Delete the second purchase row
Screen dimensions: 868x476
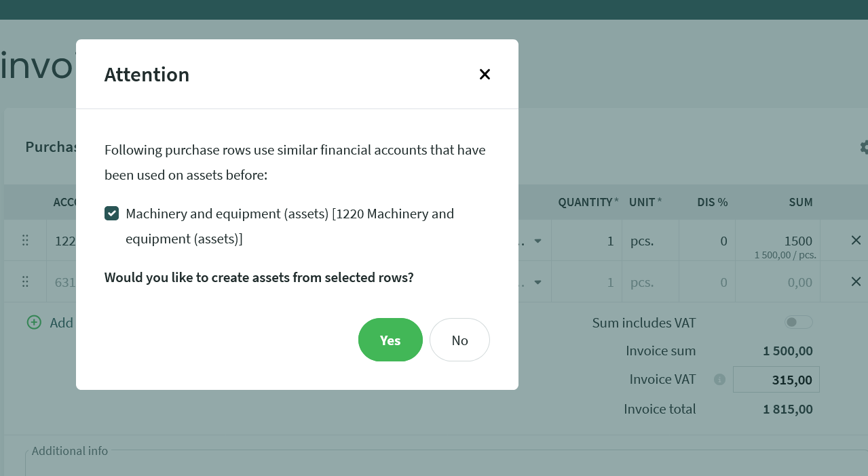click(x=856, y=281)
